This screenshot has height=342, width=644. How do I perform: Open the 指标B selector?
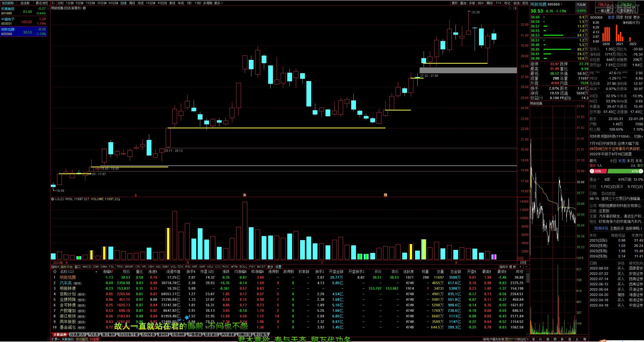tap(504, 267)
